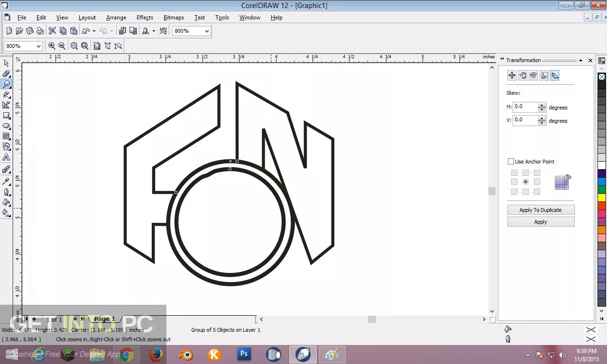Select the Basic Shapes tool
The image size is (607, 364).
coord(6,147)
